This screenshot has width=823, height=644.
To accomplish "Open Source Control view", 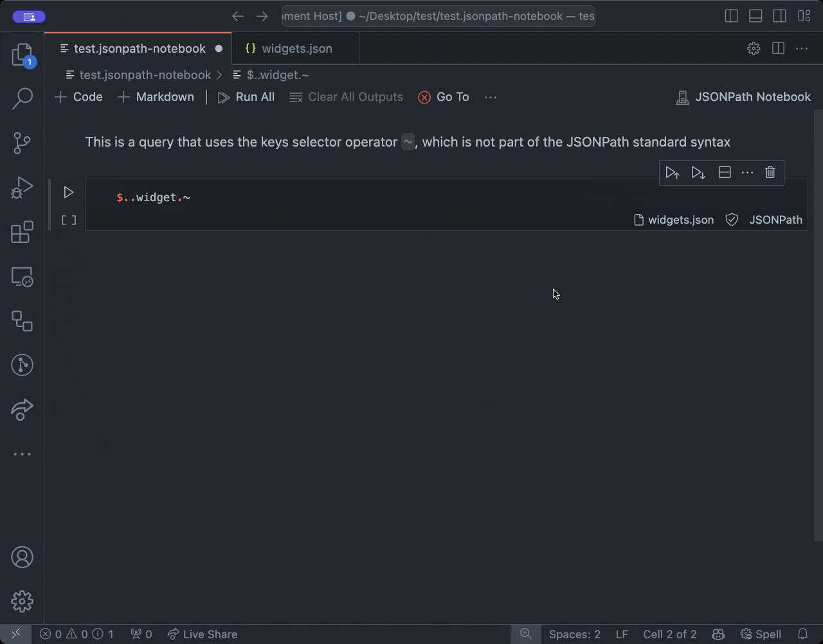I will pos(23,143).
